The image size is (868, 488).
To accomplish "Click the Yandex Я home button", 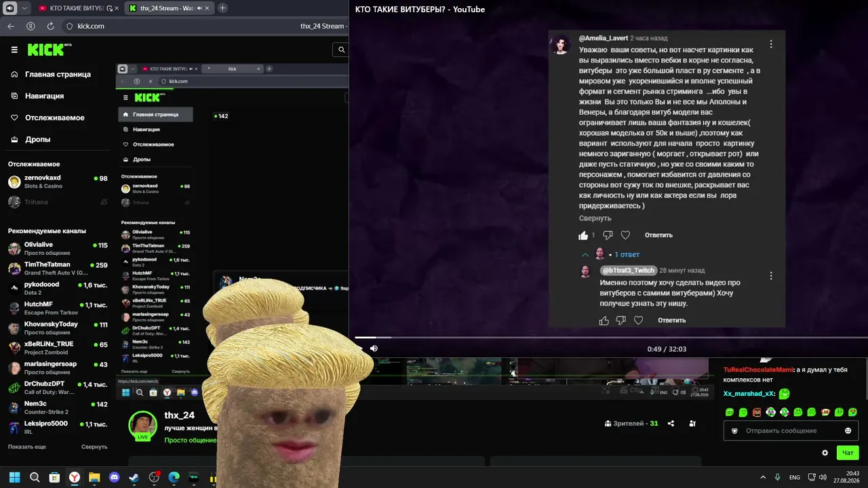I will [x=31, y=26].
